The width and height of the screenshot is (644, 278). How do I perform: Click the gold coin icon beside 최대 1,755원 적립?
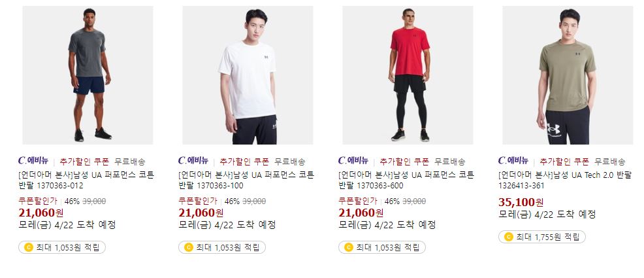point(508,237)
